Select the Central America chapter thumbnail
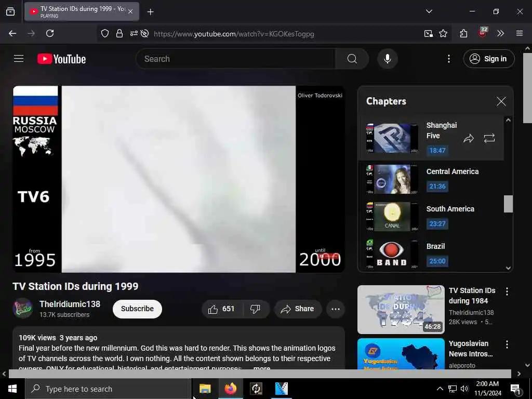This screenshot has width=532, height=399. pos(392,179)
